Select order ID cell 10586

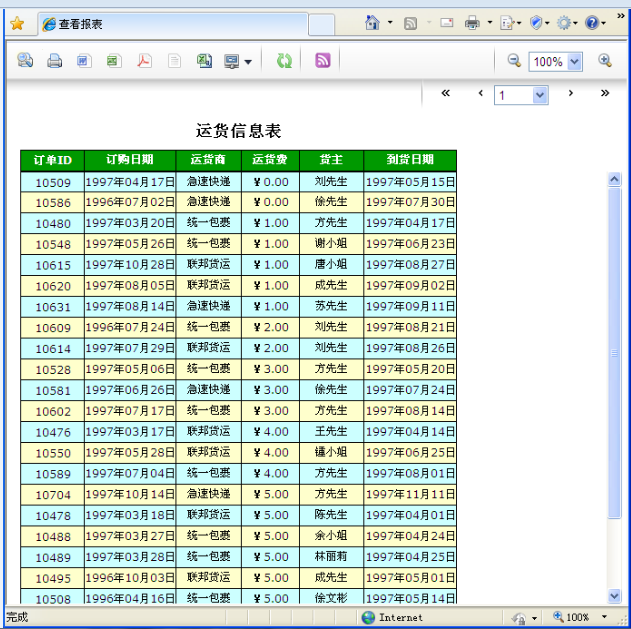click(x=52, y=202)
